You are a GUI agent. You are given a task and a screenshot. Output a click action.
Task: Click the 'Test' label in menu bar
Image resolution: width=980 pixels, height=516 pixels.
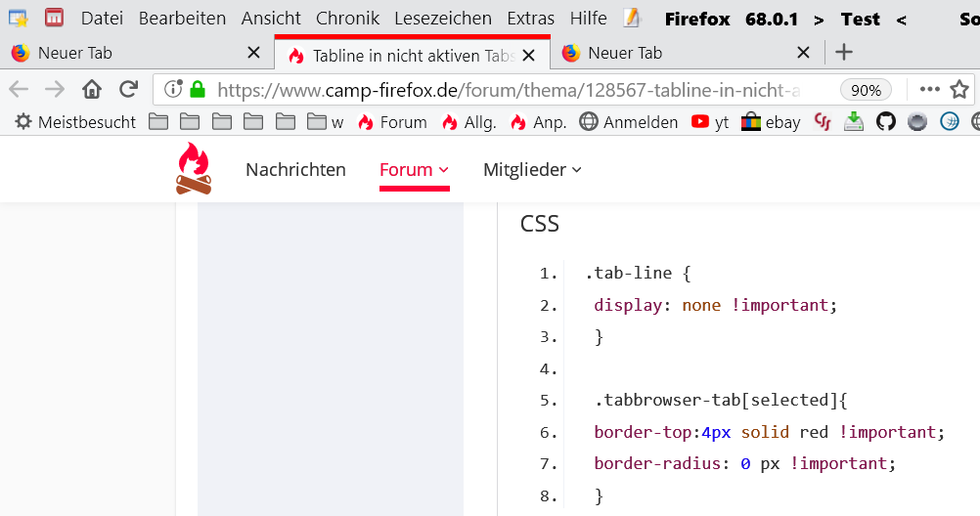[860, 19]
